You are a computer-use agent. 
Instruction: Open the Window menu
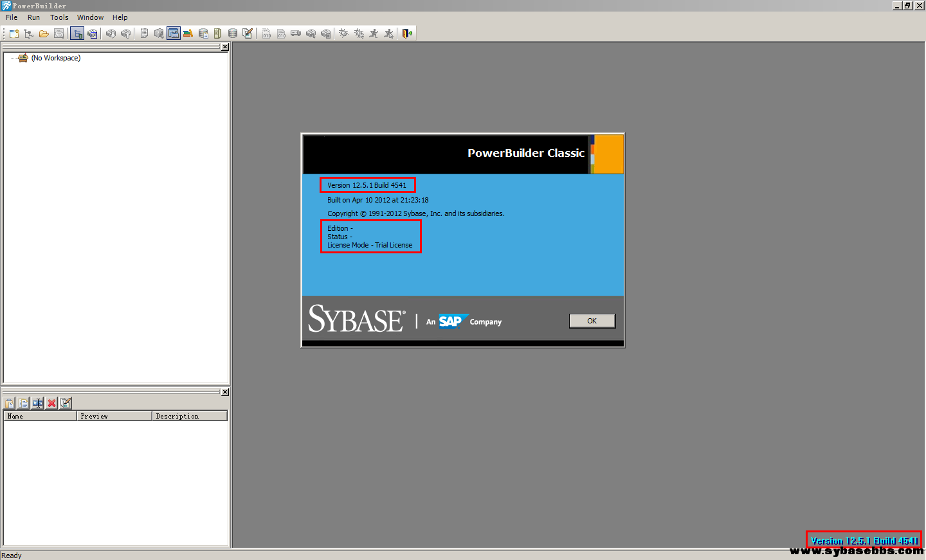[x=90, y=17]
